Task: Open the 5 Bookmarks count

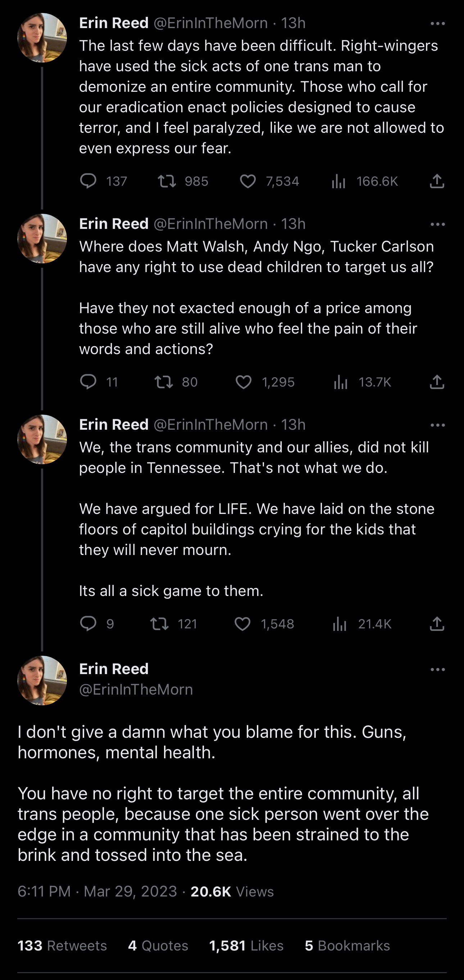Action: (347, 946)
